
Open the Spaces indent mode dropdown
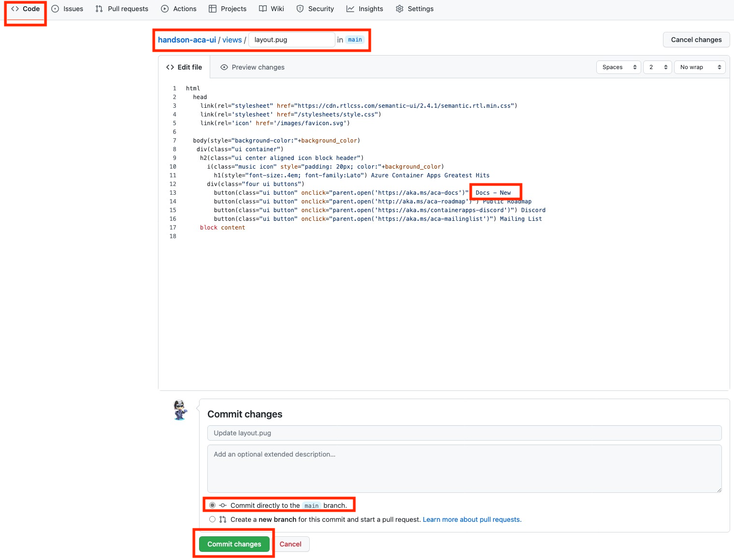pyautogui.click(x=619, y=67)
